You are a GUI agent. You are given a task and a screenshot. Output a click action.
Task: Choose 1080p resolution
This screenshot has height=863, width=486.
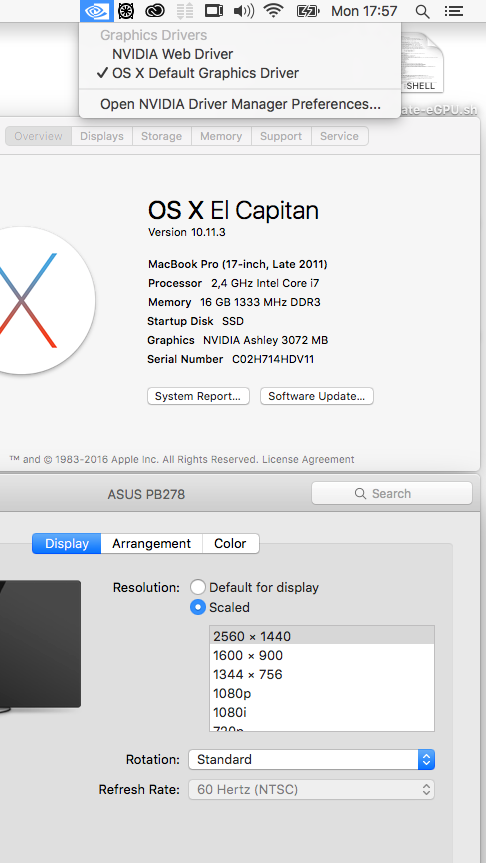click(322, 693)
